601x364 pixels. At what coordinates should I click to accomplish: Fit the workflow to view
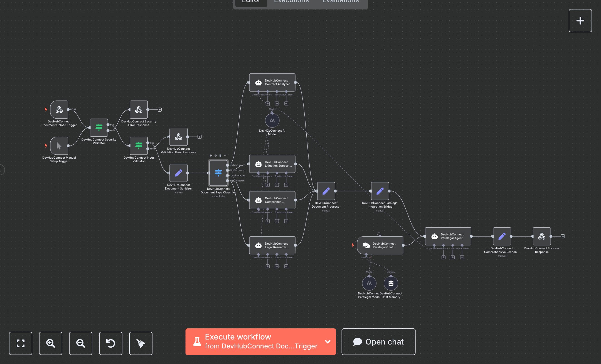coord(21,343)
